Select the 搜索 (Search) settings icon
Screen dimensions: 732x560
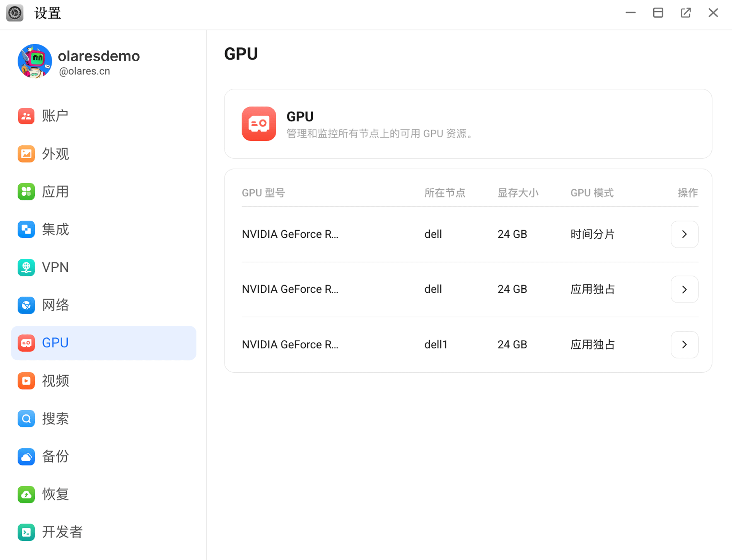[26, 419]
